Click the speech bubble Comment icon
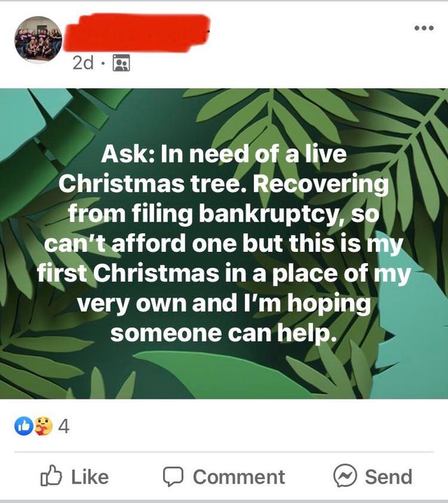The height and width of the screenshot is (503, 448). coord(174,476)
